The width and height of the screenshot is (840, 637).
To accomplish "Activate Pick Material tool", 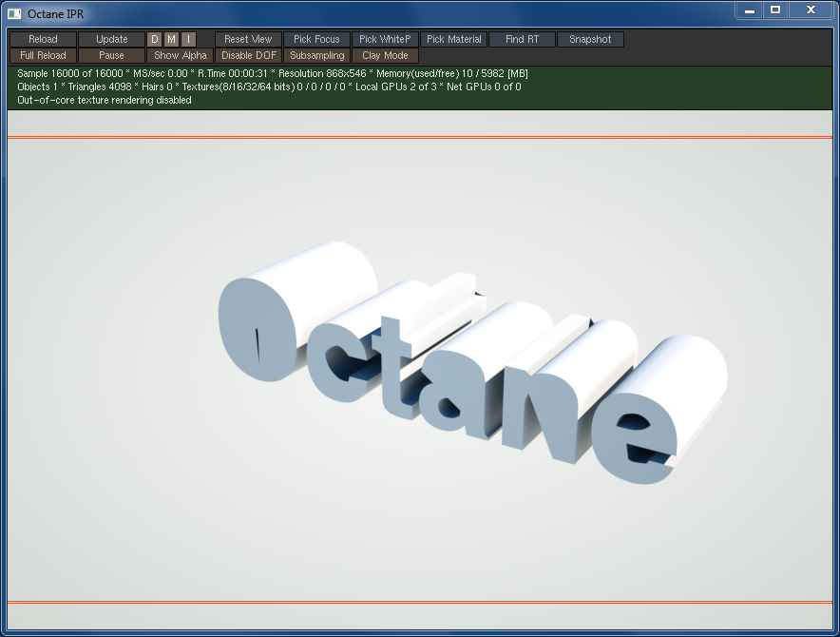I will coord(454,39).
